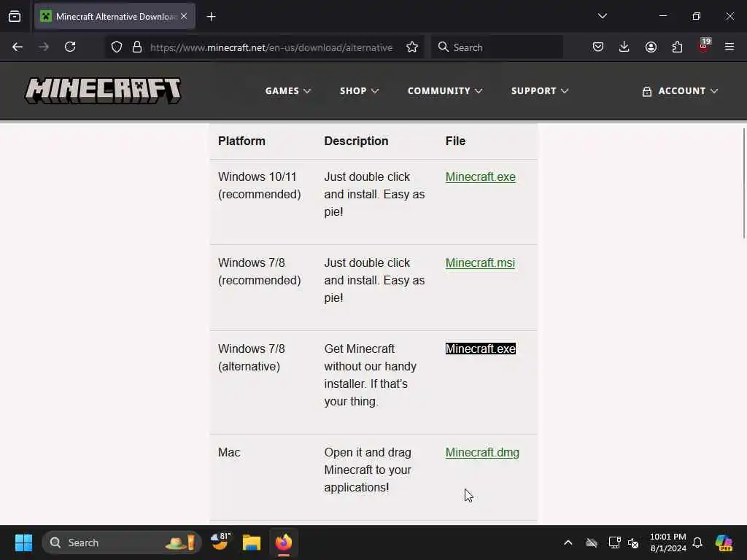747x560 pixels.
Task: Expand the Community menu
Action: coord(445,91)
